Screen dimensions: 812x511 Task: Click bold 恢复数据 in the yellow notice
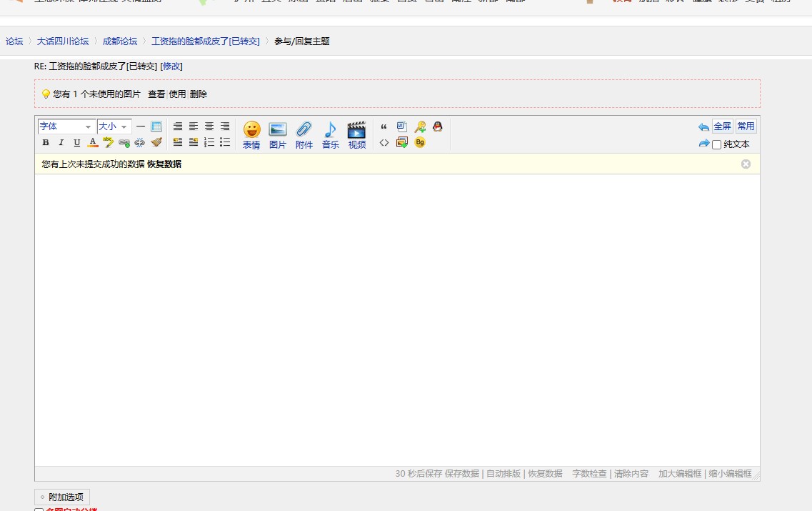[164, 164]
